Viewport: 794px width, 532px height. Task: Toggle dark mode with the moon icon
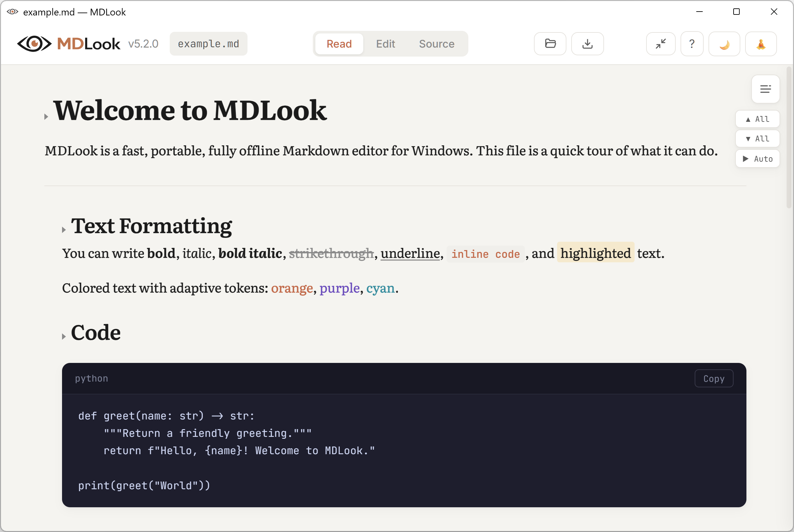click(x=724, y=44)
